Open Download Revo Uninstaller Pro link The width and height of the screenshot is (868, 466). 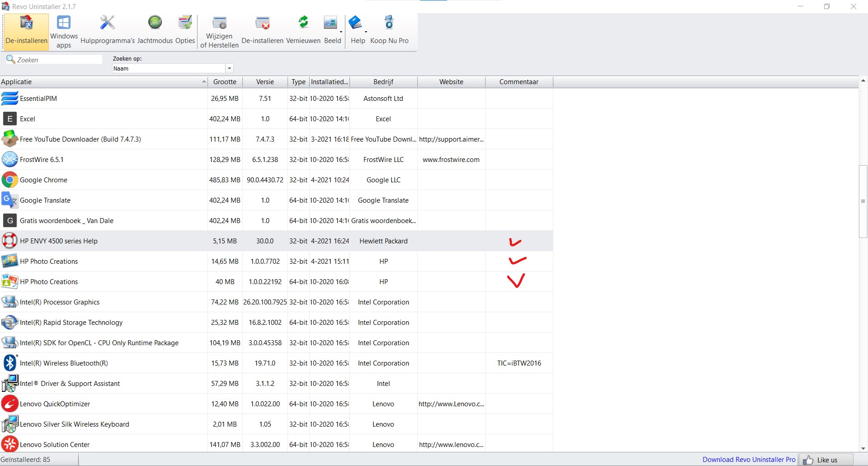(749, 459)
